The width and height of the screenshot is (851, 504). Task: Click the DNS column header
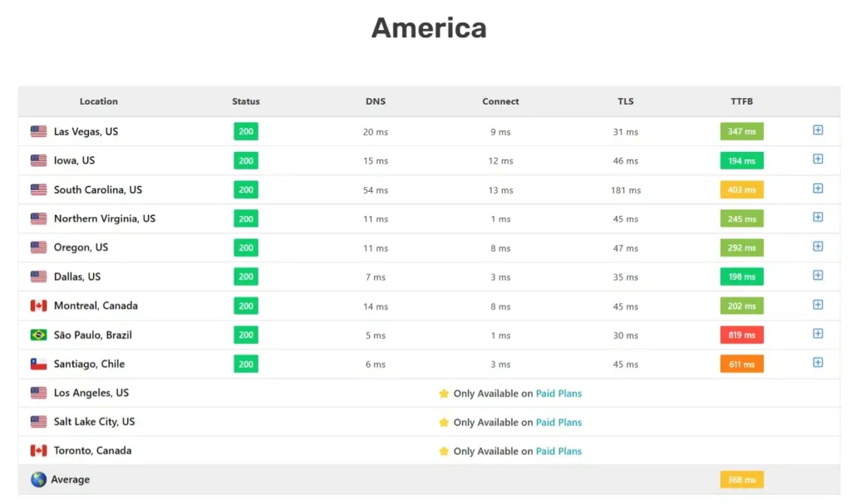(376, 101)
